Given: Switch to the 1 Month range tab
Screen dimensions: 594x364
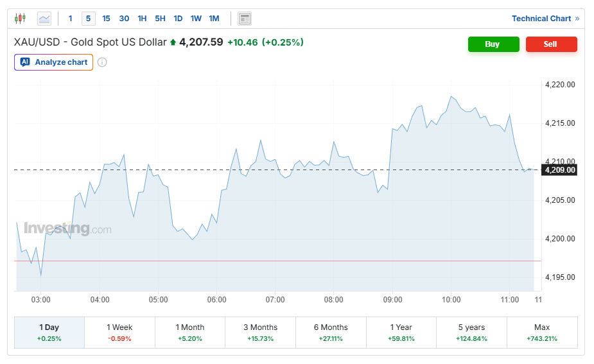Looking at the screenshot, I should pos(190,332).
